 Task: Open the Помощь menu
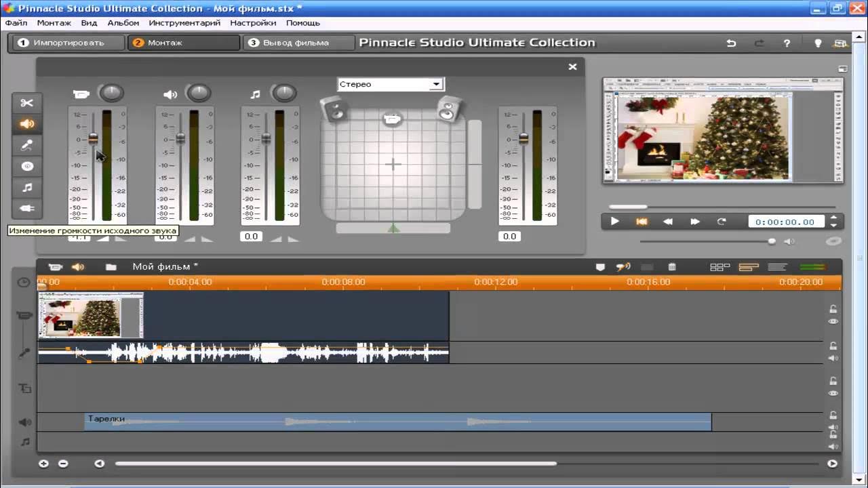pyautogui.click(x=302, y=22)
